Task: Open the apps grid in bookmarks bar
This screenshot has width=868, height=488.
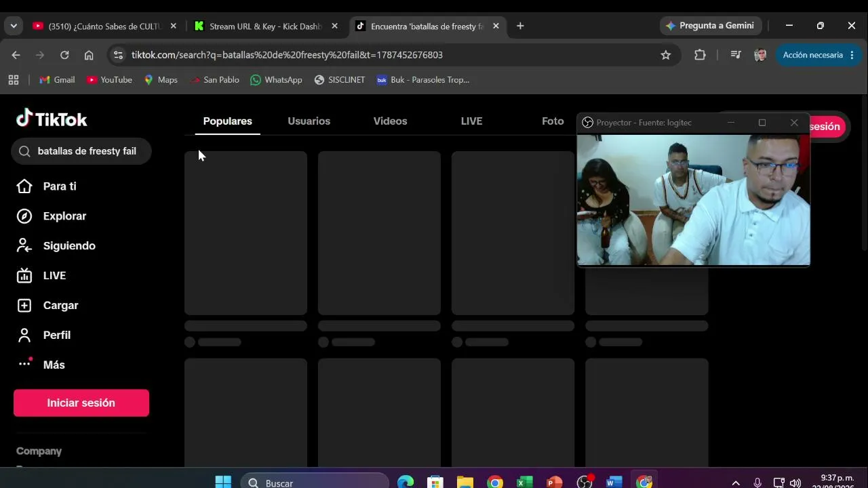Action: pos(14,80)
